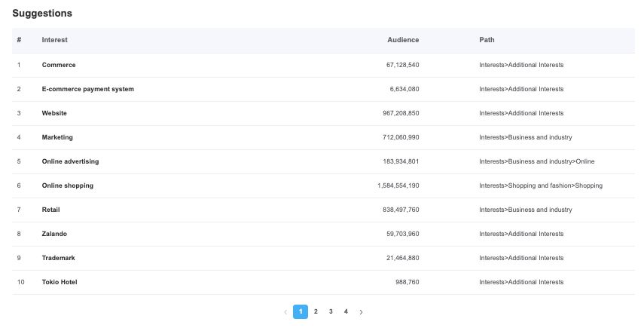Select E-commerce payment system interest
The width and height of the screenshot is (644, 328).
tap(88, 89)
